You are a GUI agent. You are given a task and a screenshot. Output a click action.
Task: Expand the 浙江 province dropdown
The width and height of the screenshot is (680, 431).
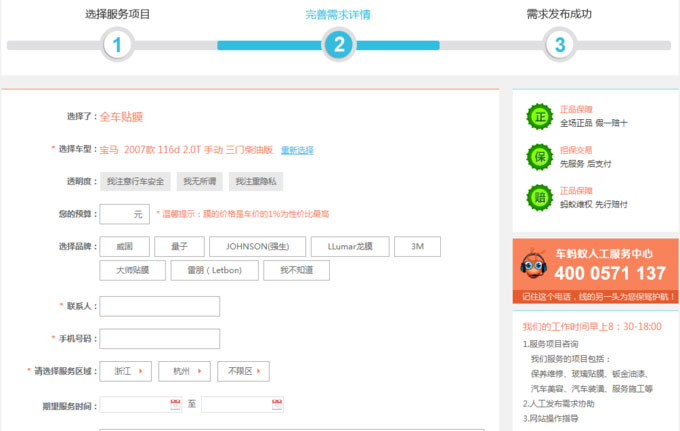[126, 371]
